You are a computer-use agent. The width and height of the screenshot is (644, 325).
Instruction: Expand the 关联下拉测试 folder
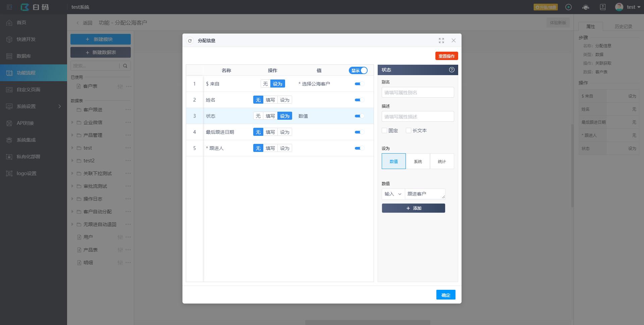click(x=72, y=173)
